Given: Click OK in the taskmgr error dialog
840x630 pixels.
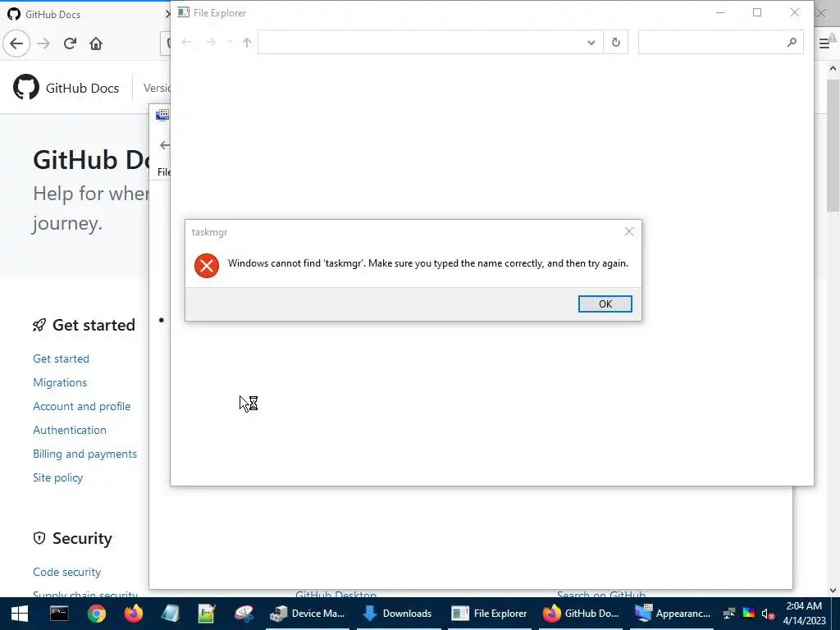Looking at the screenshot, I should tap(605, 304).
